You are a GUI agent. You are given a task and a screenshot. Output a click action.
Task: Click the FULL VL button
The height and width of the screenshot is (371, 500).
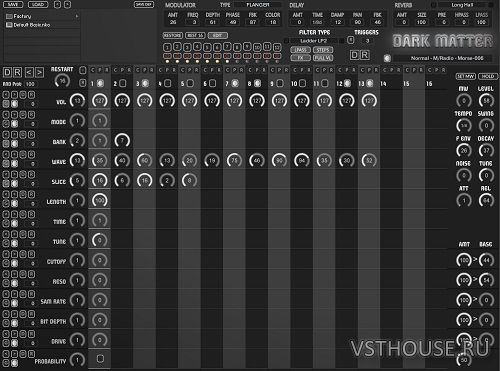(323, 58)
